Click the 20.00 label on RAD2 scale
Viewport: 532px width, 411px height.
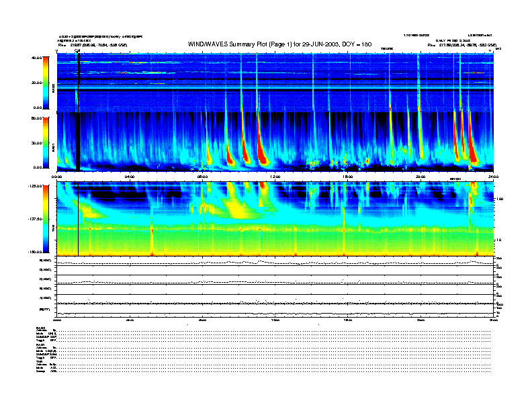[x=36, y=83]
